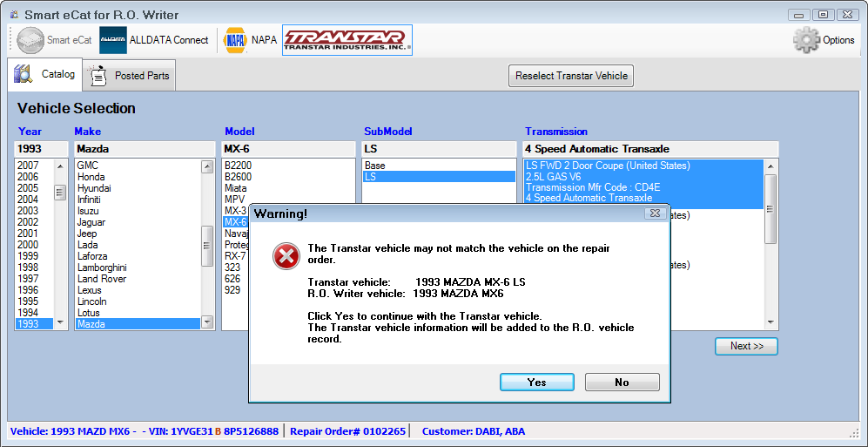
Task: Click No in the Warning dialog
Action: click(x=622, y=383)
